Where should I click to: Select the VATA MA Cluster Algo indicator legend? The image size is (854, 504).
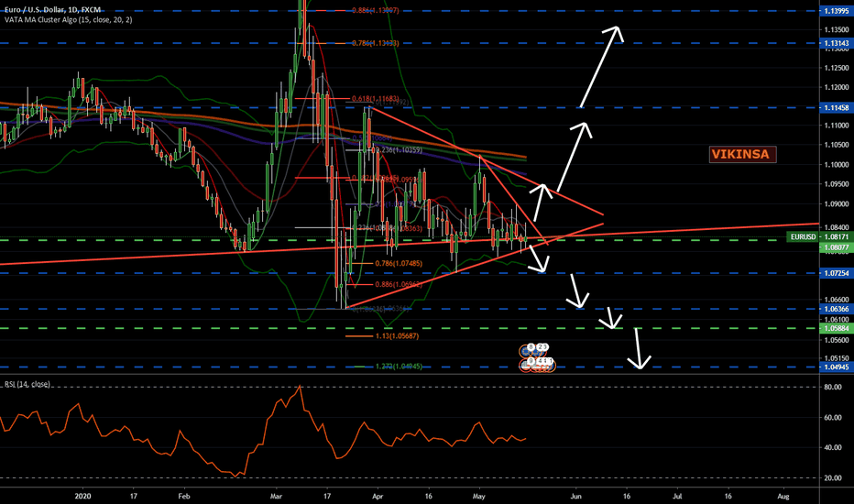point(68,19)
